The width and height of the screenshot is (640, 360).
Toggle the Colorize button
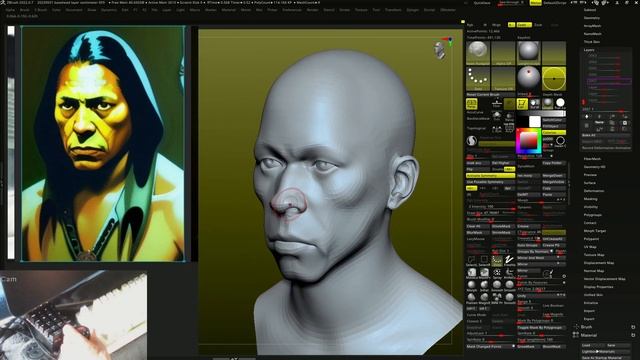554,133
